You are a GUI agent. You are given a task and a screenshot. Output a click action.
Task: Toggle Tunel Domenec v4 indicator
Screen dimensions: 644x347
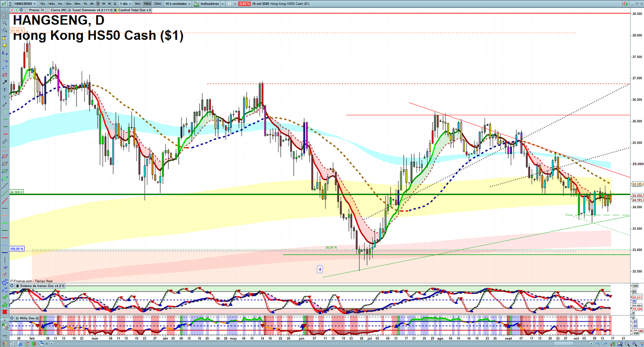90,10
